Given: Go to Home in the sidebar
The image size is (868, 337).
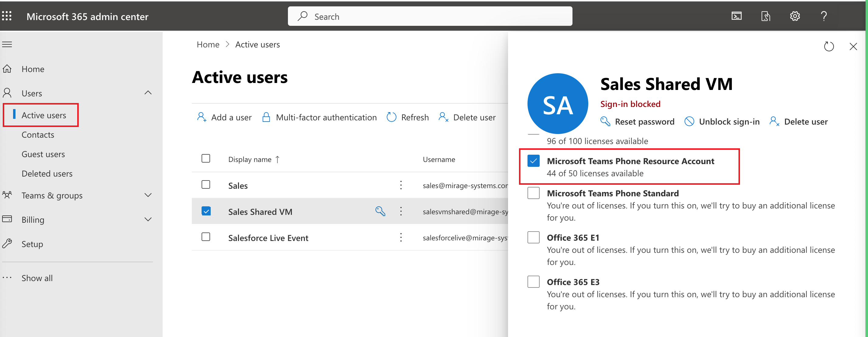Looking at the screenshot, I should [33, 69].
